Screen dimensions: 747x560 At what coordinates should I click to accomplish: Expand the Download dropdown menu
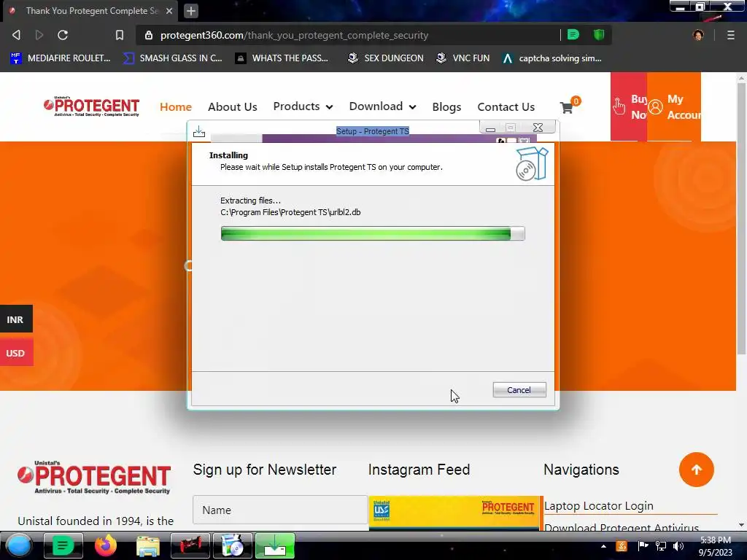pyautogui.click(x=382, y=106)
